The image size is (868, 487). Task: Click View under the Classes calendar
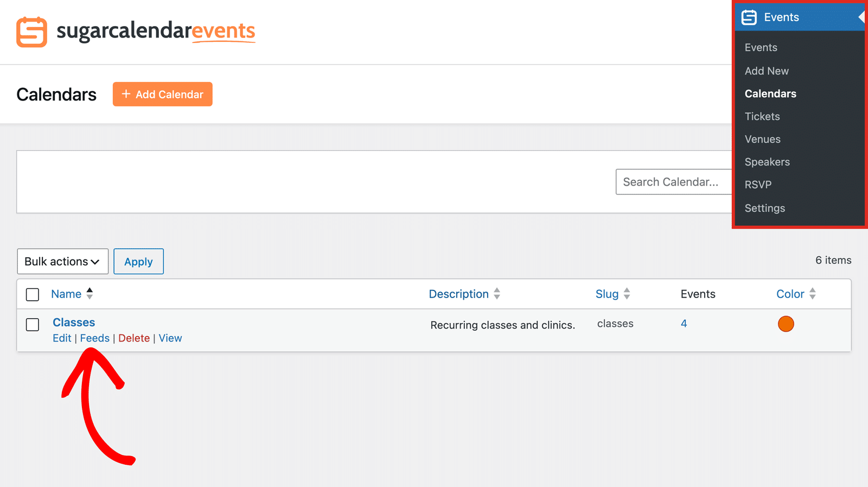click(x=170, y=338)
